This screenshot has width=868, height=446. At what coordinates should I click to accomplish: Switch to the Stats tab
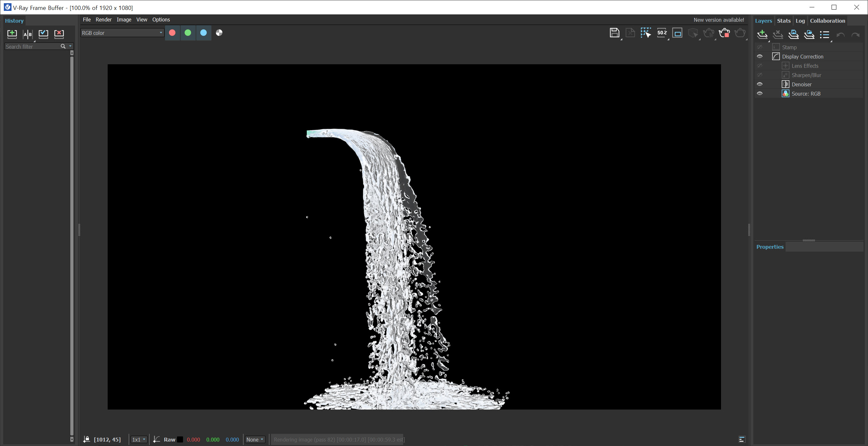point(783,20)
